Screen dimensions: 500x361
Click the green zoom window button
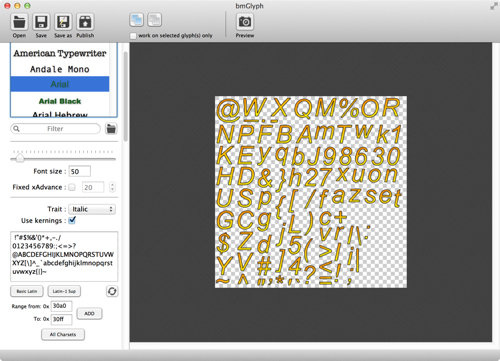coord(28,6)
